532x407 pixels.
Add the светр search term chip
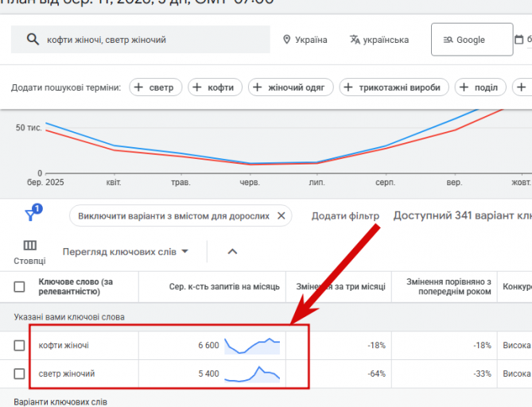[155, 87]
